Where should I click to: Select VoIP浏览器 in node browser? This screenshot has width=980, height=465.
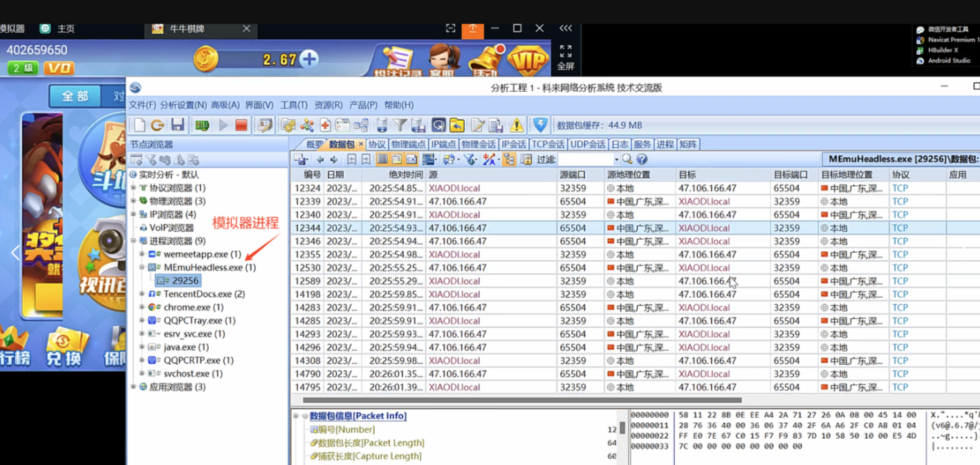point(172,227)
